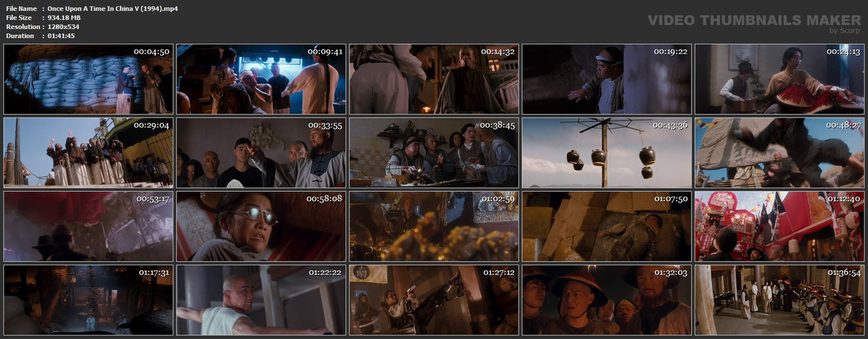Select the thumbnail timestamped 01:32:03

pos(607,300)
